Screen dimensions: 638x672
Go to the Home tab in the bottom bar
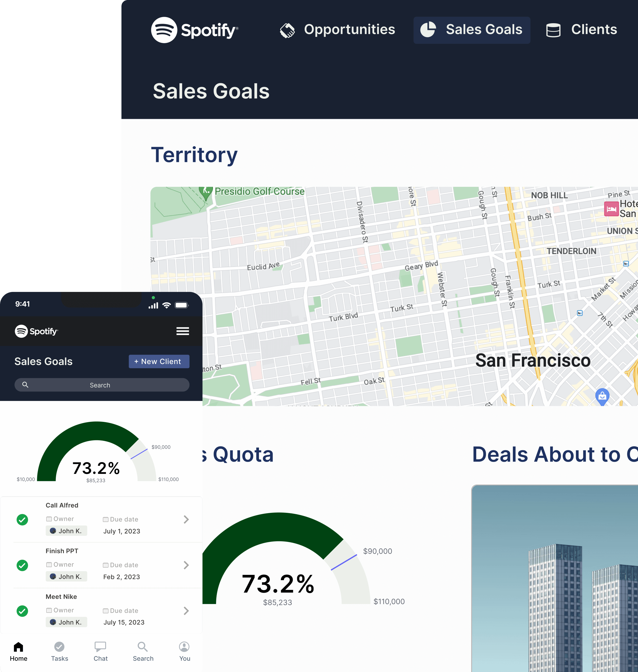[x=18, y=652]
